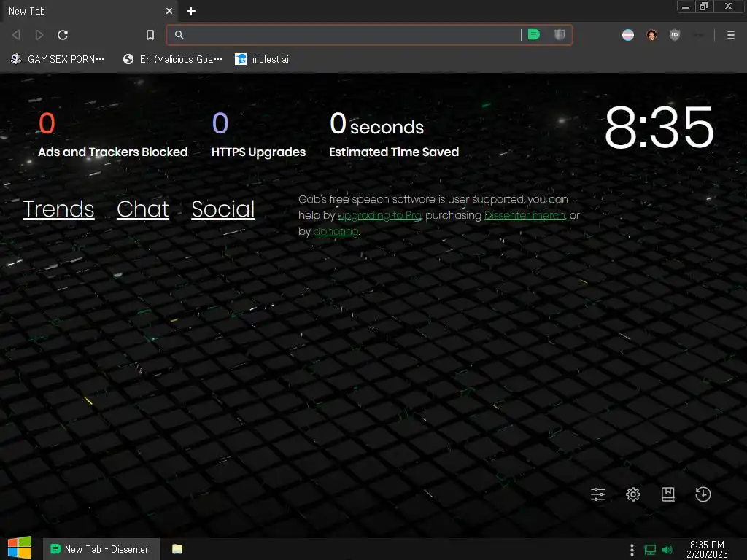
Task: Open the user profile avatar
Action: pyautogui.click(x=651, y=35)
